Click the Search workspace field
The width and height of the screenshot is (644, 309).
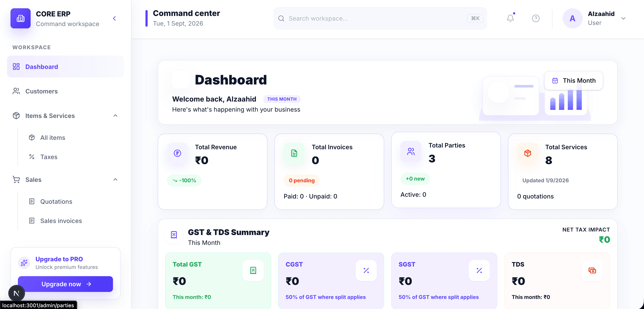coord(380,18)
